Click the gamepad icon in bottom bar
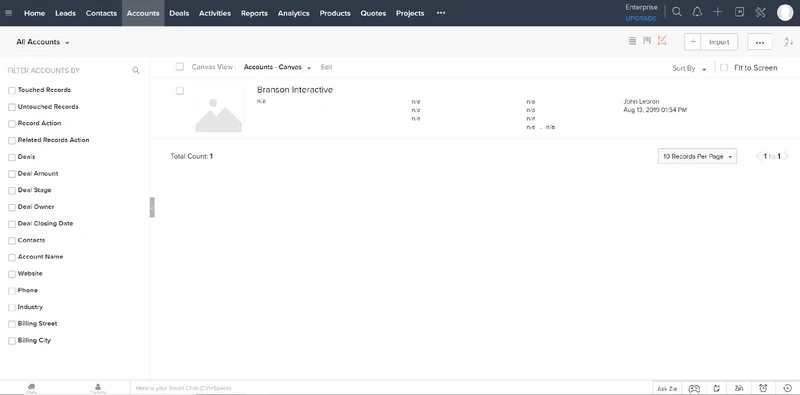Image resolution: width=800 pixels, height=395 pixels. click(694, 388)
